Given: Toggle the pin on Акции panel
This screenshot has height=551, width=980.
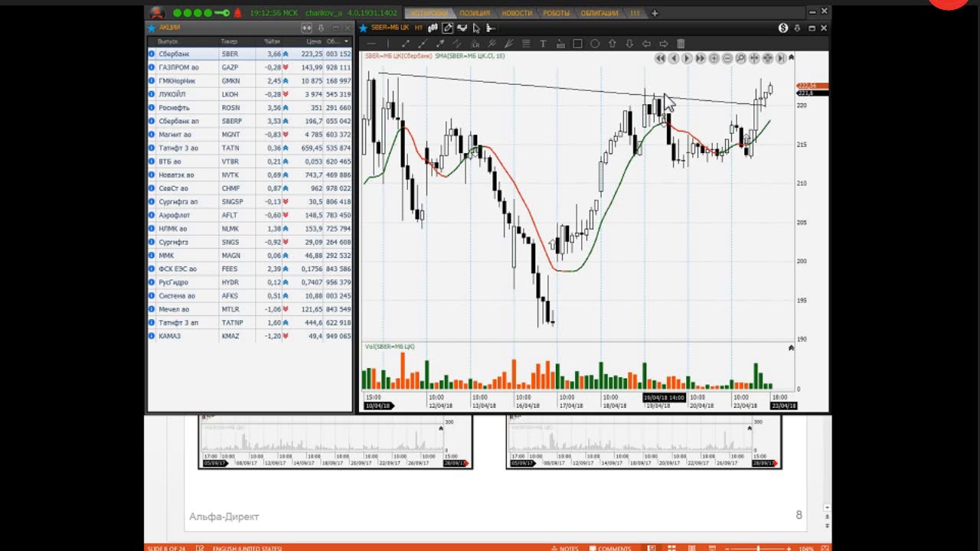Looking at the screenshot, I should pos(320,28).
